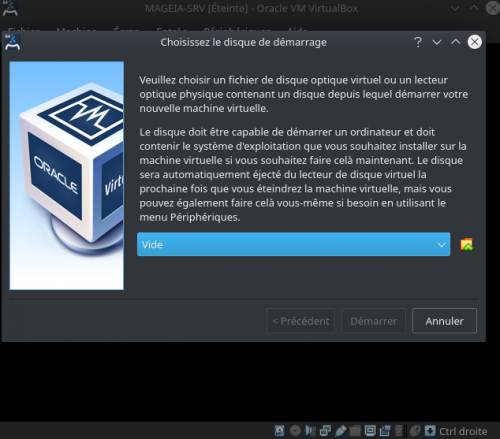Click the hard disk activity status bar icon

click(x=279, y=431)
